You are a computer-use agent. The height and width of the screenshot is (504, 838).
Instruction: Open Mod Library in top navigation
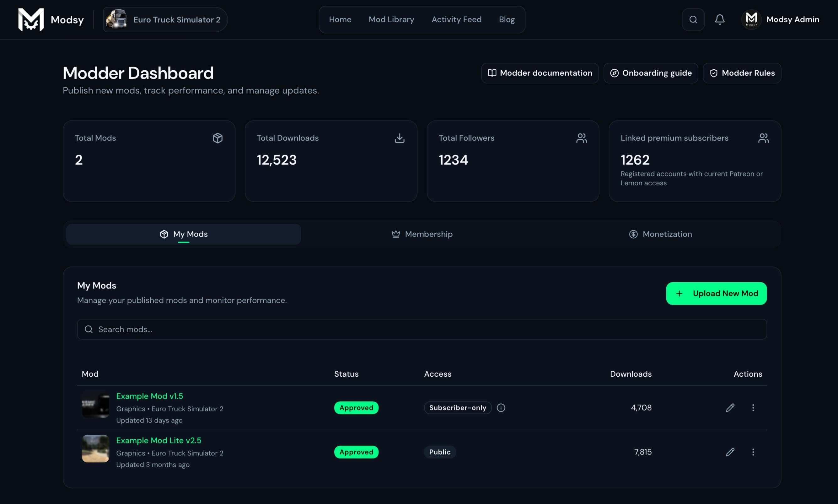coord(391,19)
